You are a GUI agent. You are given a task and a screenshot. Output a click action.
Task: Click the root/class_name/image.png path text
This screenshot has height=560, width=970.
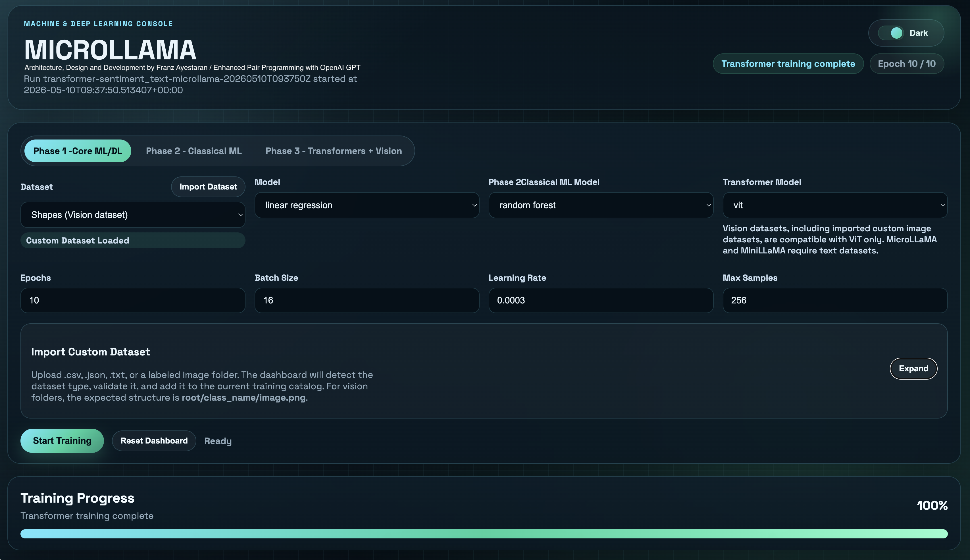[x=243, y=398]
